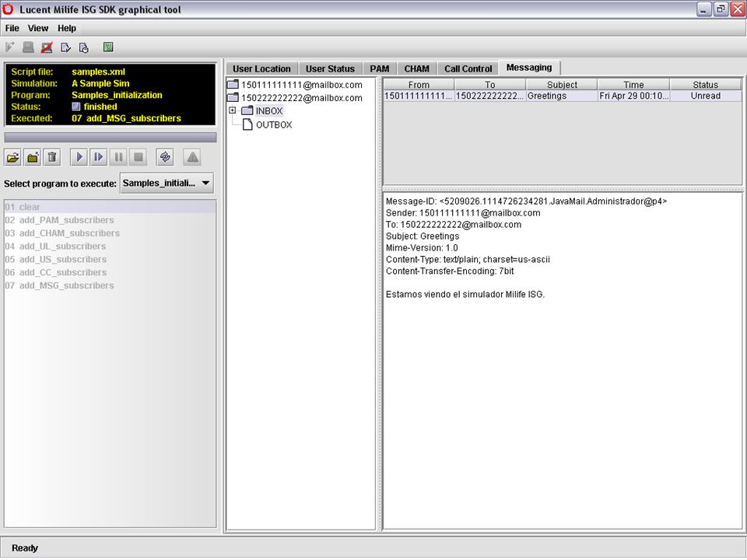This screenshot has width=747, height=560.
Task: Click the Ready status bar text
Action: (25, 548)
